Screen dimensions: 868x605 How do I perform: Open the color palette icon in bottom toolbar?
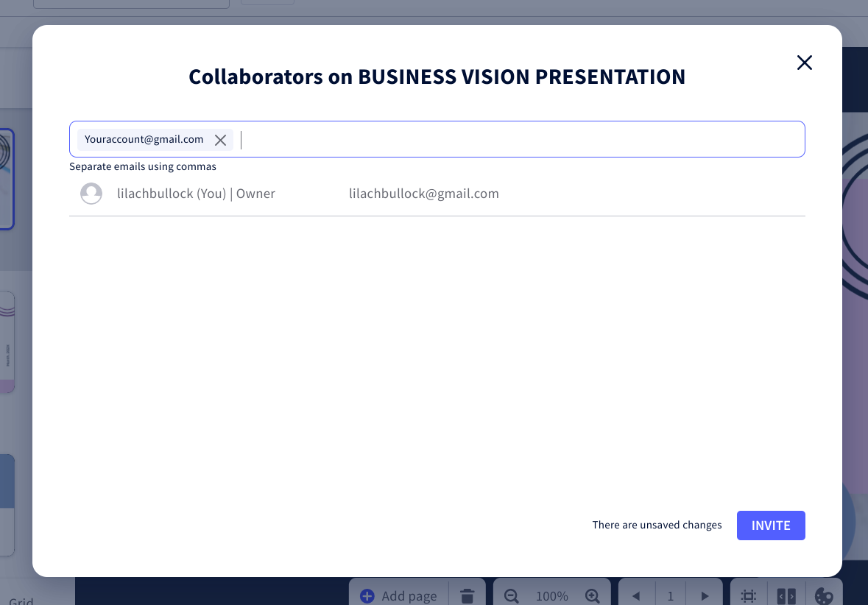824,596
